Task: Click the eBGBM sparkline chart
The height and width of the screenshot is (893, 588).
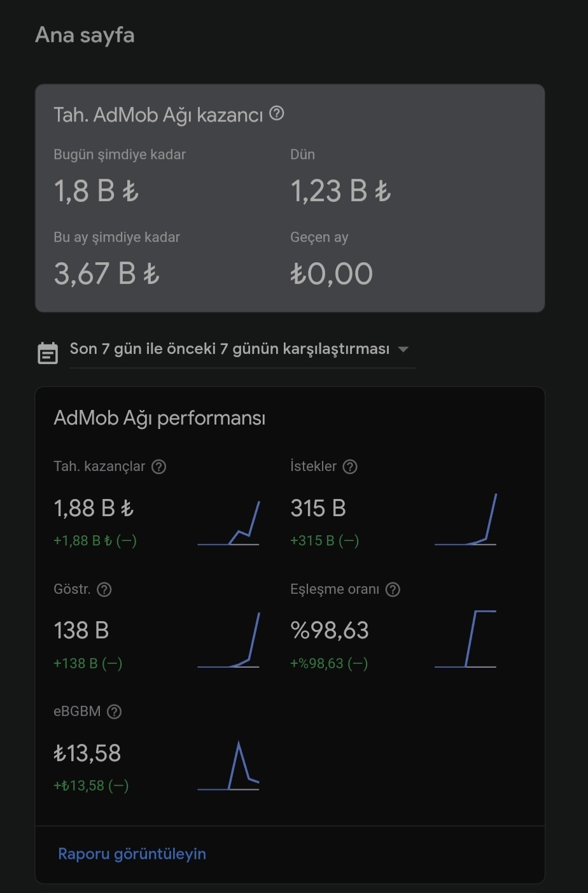Action: click(228, 766)
